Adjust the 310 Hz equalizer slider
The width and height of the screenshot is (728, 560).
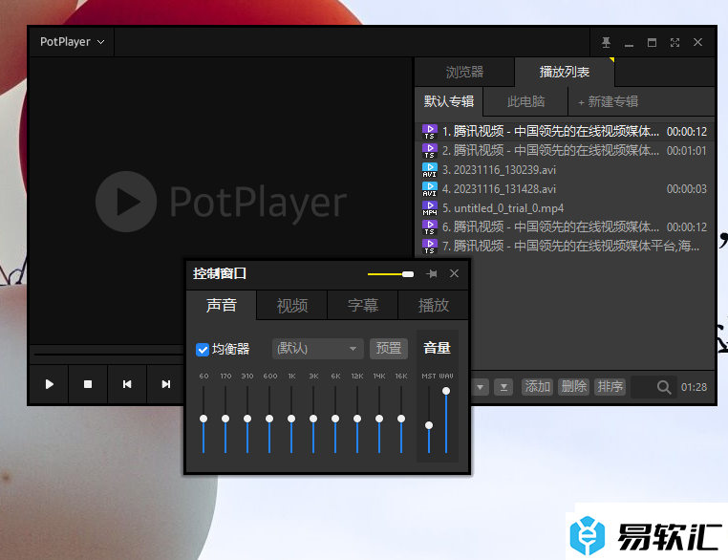tap(247, 419)
